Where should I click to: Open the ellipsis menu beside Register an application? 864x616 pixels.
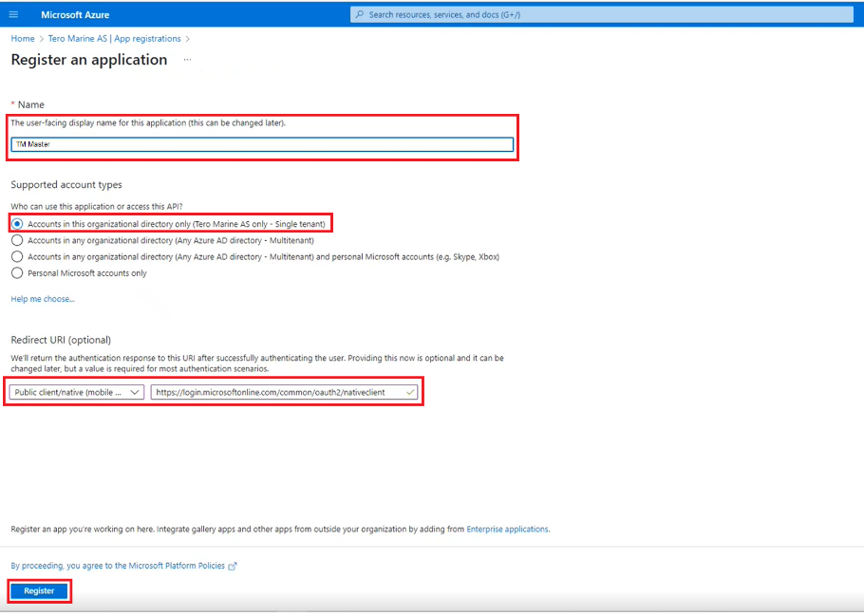click(x=187, y=60)
